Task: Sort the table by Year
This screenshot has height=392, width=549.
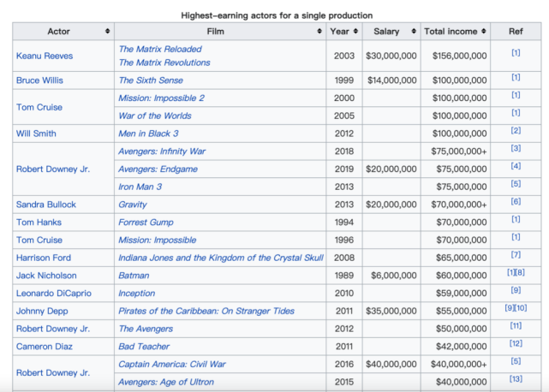Action: 352,32
